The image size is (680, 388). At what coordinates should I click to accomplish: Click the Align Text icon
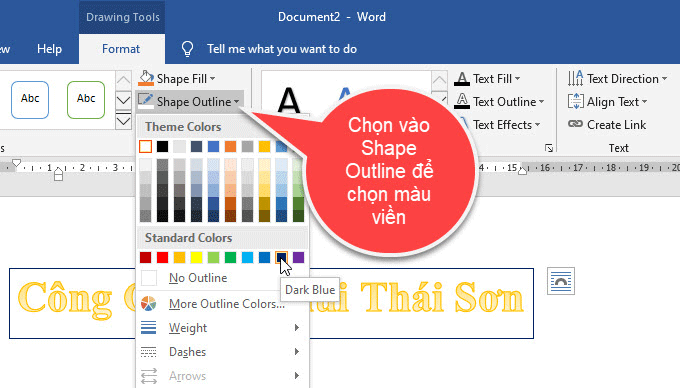[x=575, y=101]
